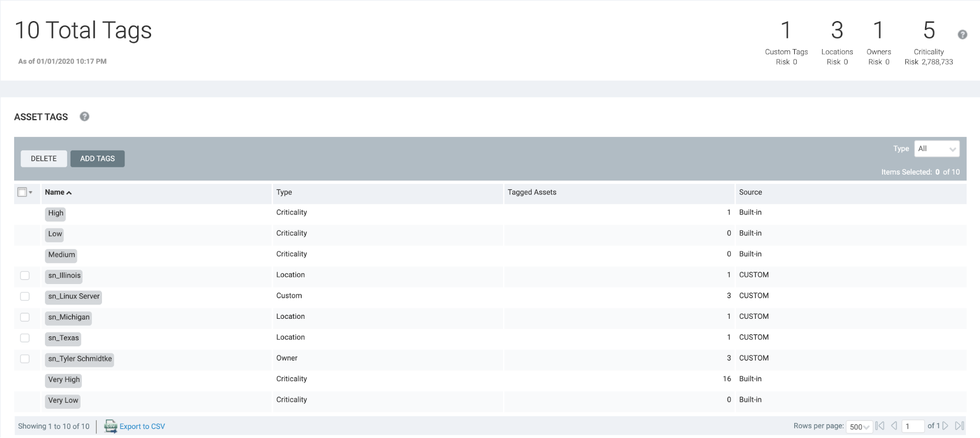This screenshot has height=438, width=980.
Task: Go to the next page arrow
Action: 945,426
